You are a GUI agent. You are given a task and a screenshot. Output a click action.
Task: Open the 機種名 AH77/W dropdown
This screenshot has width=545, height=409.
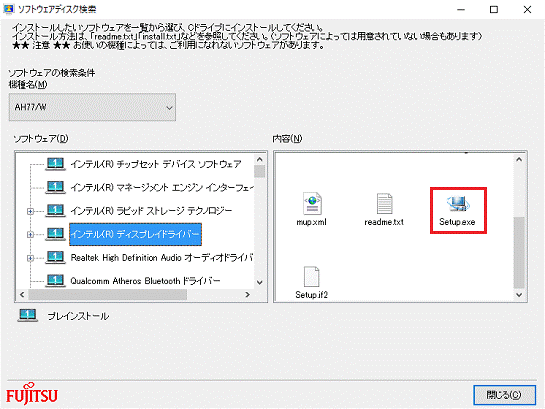[x=92, y=107]
